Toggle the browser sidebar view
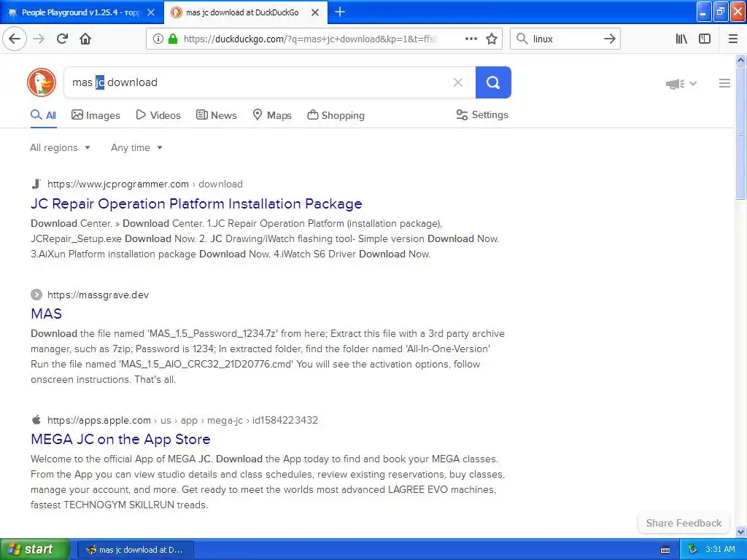This screenshot has width=747, height=560. pyautogui.click(x=705, y=39)
